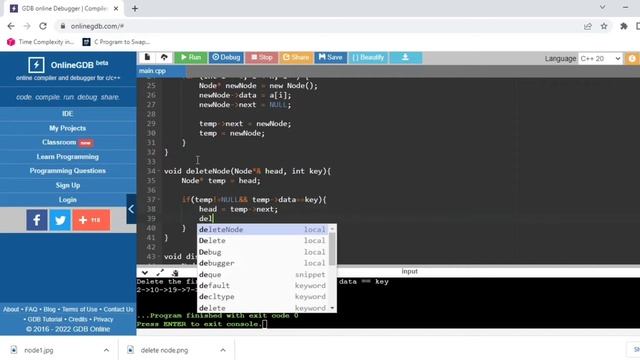Open the About footer link
The image size is (640, 360).
(11, 309)
